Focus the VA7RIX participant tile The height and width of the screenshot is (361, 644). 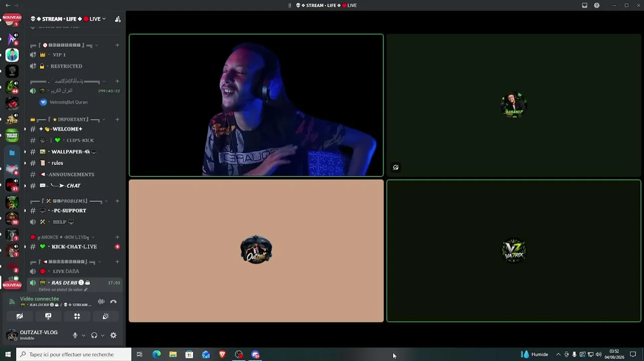tap(513, 251)
